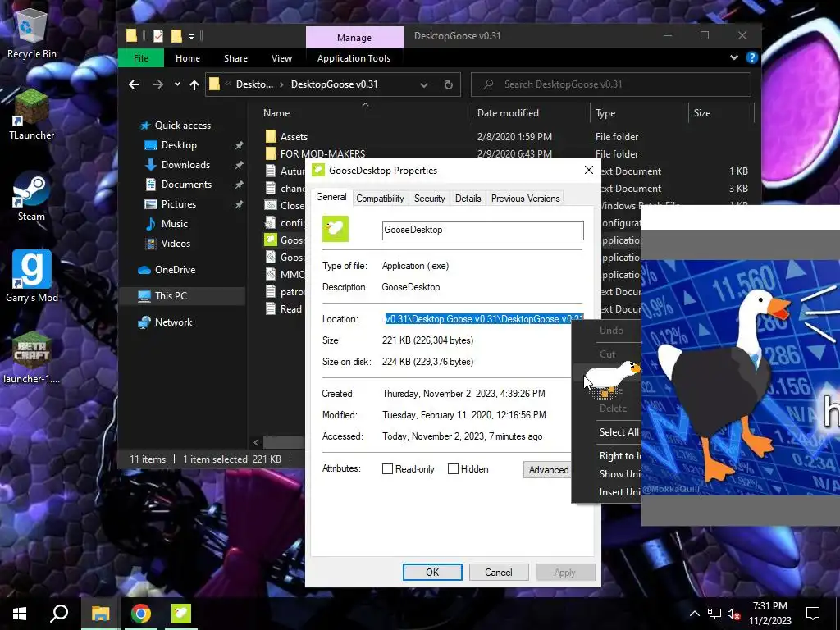840x630 pixels.
Task: Click the Explorer Back arrow
Action: (134, 84)
